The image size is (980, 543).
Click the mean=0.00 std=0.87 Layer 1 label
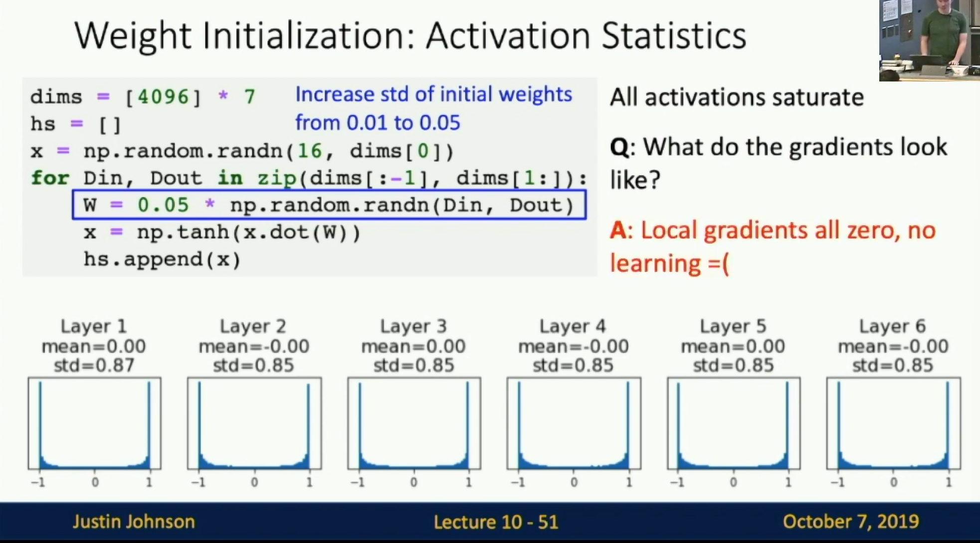[x=94, y=345]
